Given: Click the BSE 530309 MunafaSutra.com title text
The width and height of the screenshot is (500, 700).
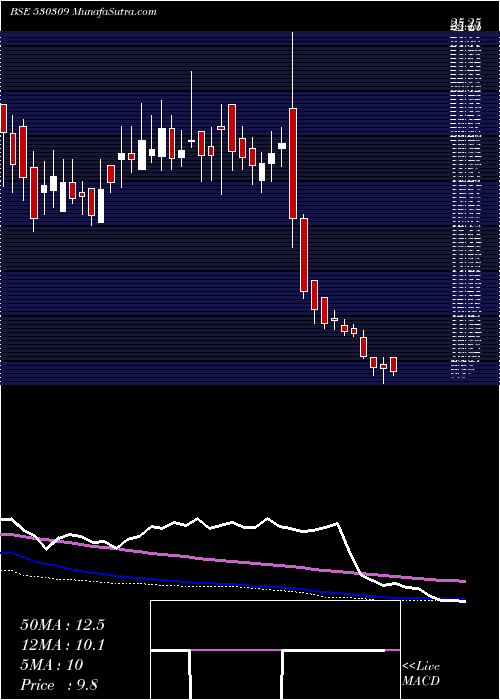Looking at the screenshot, I should (83, 12).
